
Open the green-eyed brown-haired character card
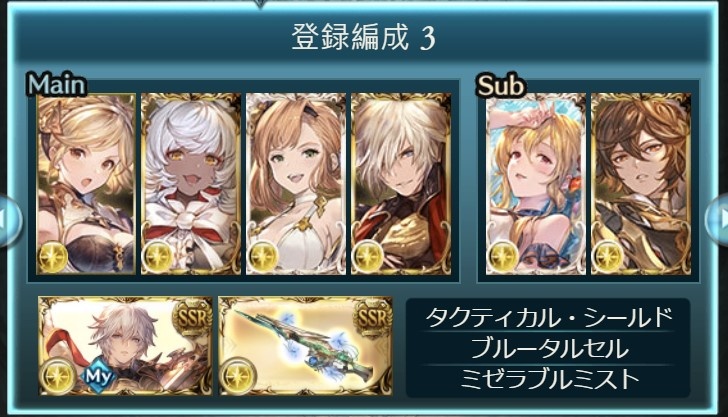(x=296, y=184)
